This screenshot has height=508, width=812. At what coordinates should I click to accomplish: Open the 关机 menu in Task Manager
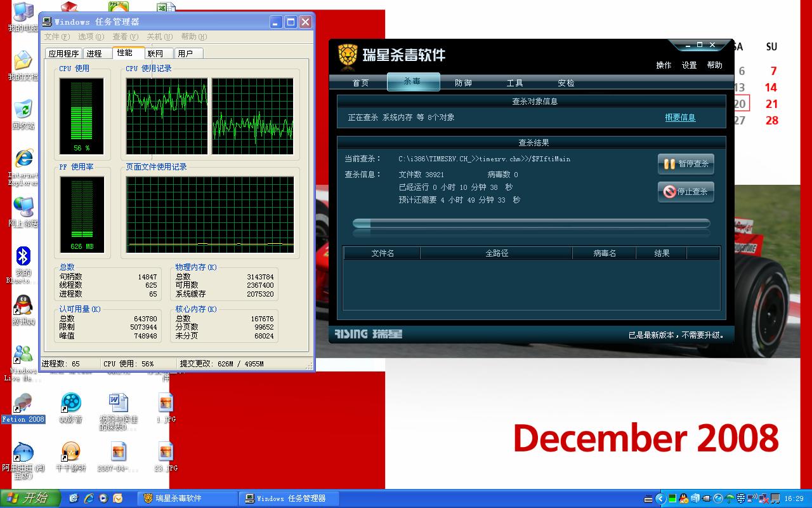point(159,37)
